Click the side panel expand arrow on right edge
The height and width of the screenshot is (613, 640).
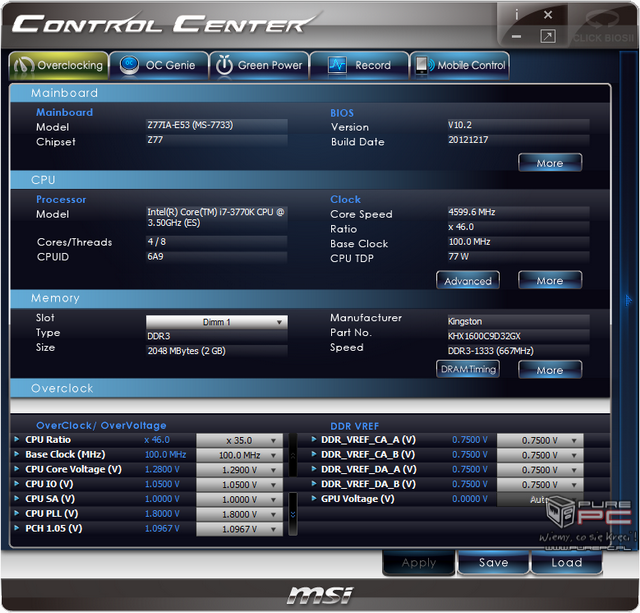tap(628, 301)
